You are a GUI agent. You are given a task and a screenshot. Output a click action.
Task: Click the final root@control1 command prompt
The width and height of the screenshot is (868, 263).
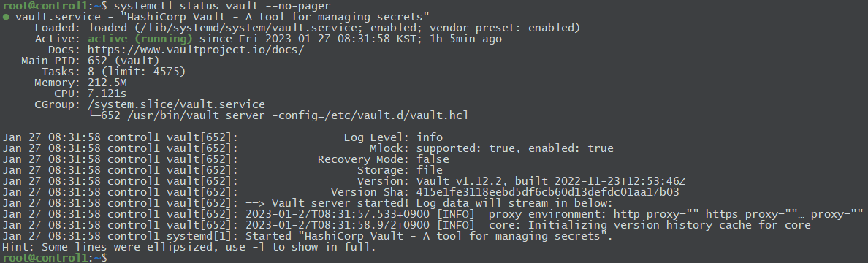[55, 258]
